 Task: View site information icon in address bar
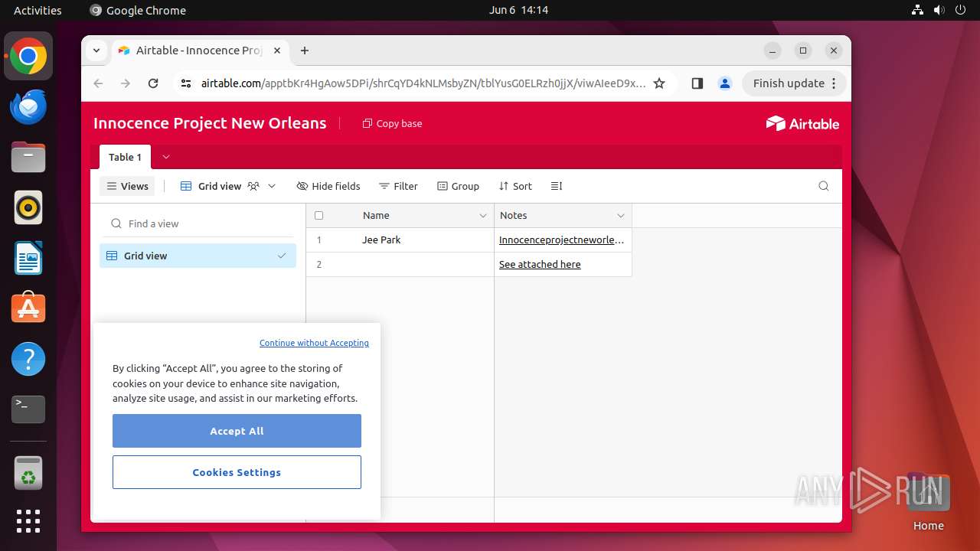185,83
